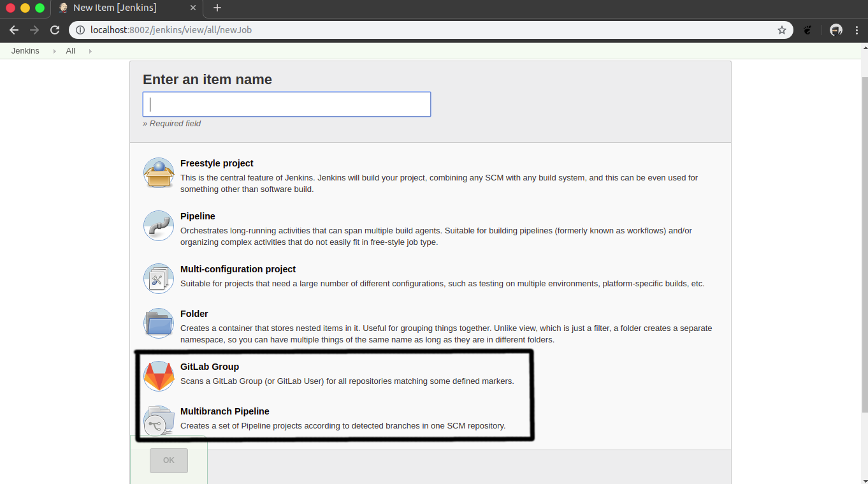Open a new browser tab
The width and height of the screenshot is (868, 484).
217,8
